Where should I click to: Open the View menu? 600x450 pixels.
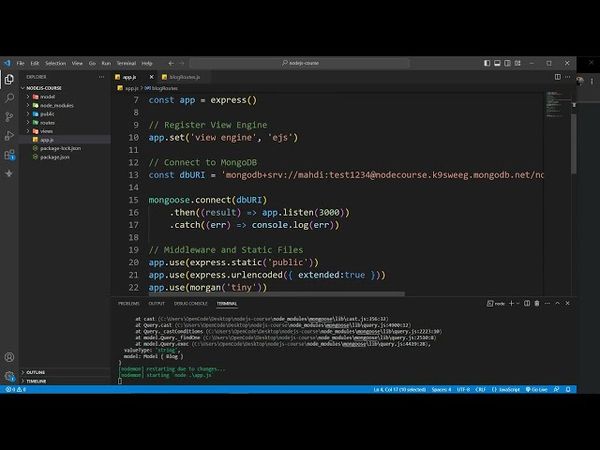pyautogui.click(x=77, y=63)
